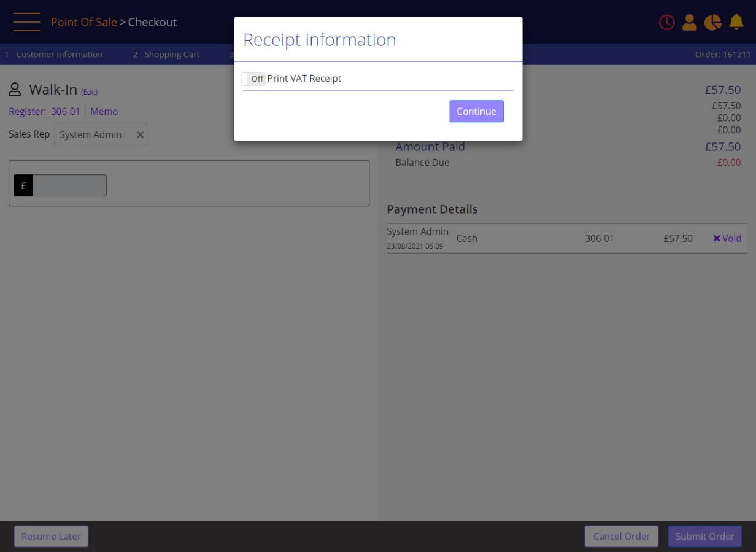
Task: Click the Payment Details heading
Action: click(432, 209)
